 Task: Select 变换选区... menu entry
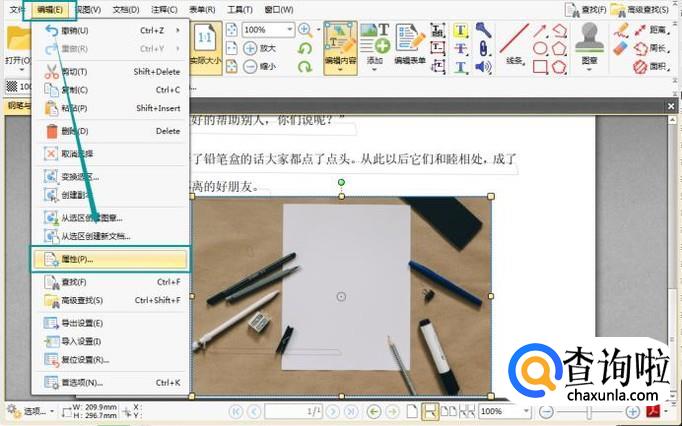point(111,177)
